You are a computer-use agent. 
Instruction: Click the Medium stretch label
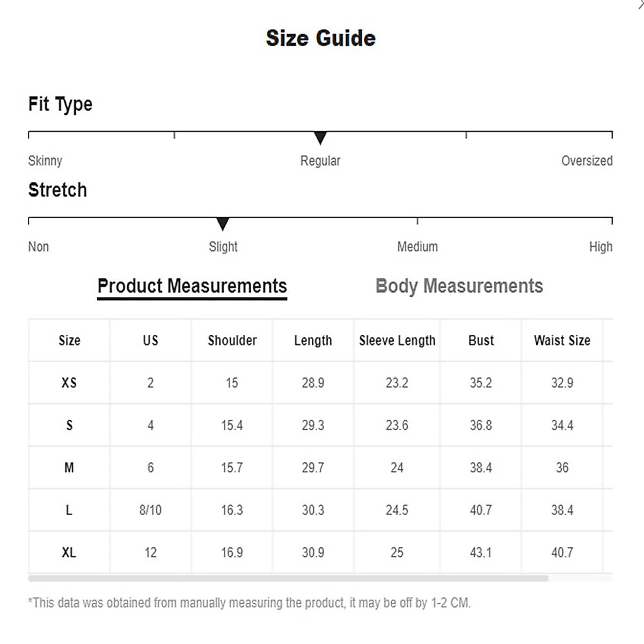click(418, 246)
